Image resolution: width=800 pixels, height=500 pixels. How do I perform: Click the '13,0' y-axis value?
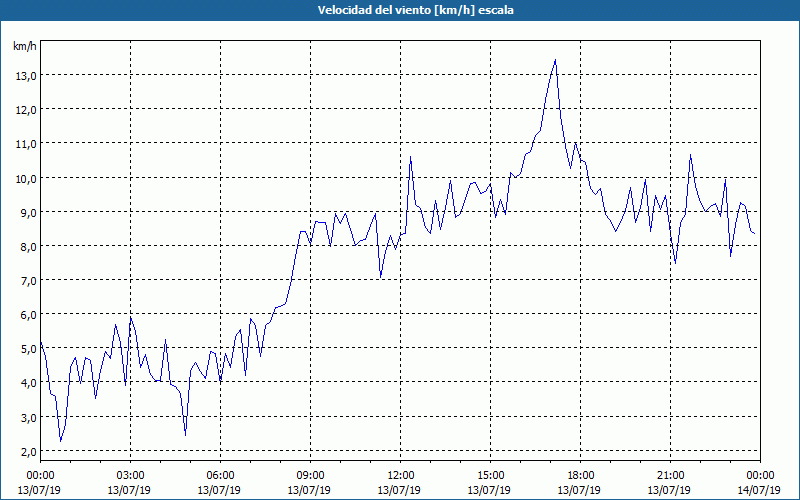[27, 76]
